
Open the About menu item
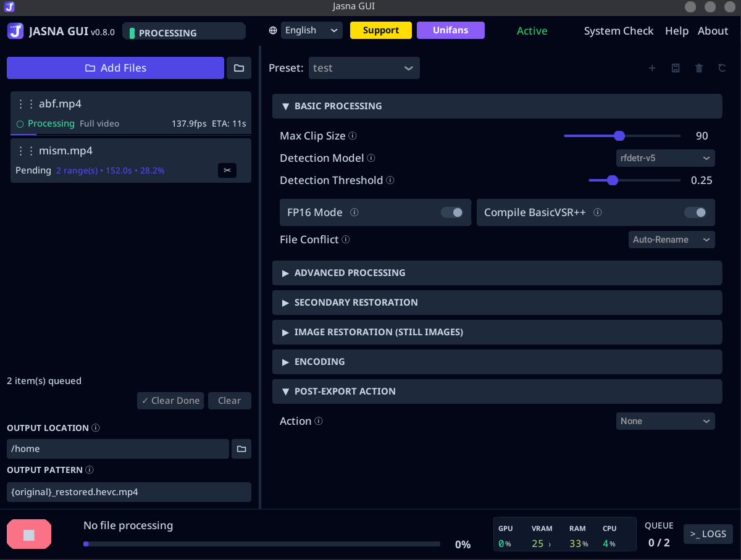point(713,31)
